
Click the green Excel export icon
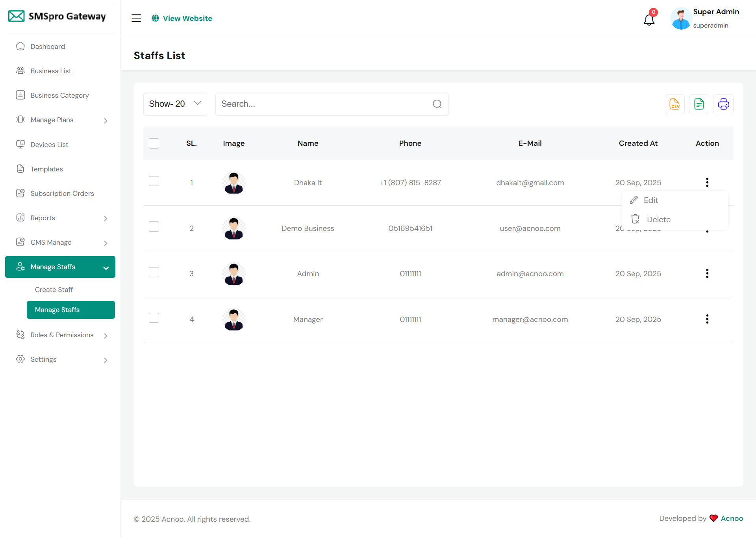pos(699,104)
